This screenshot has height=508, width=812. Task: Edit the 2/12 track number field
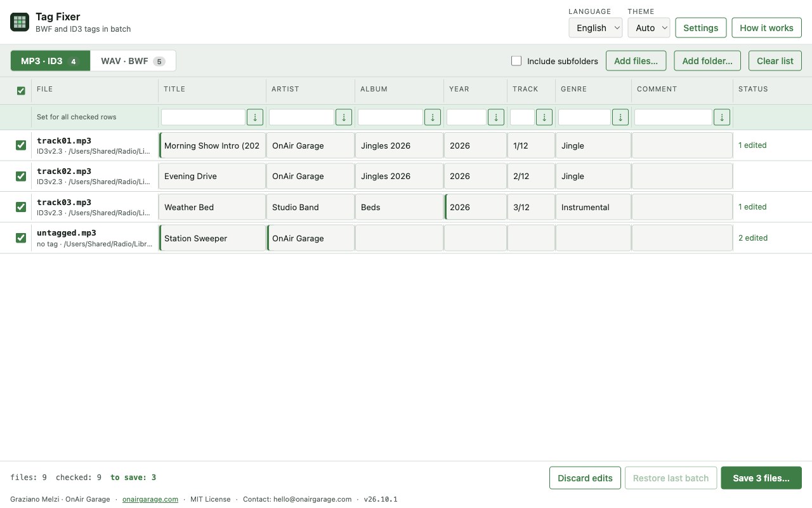coord(532,176)
